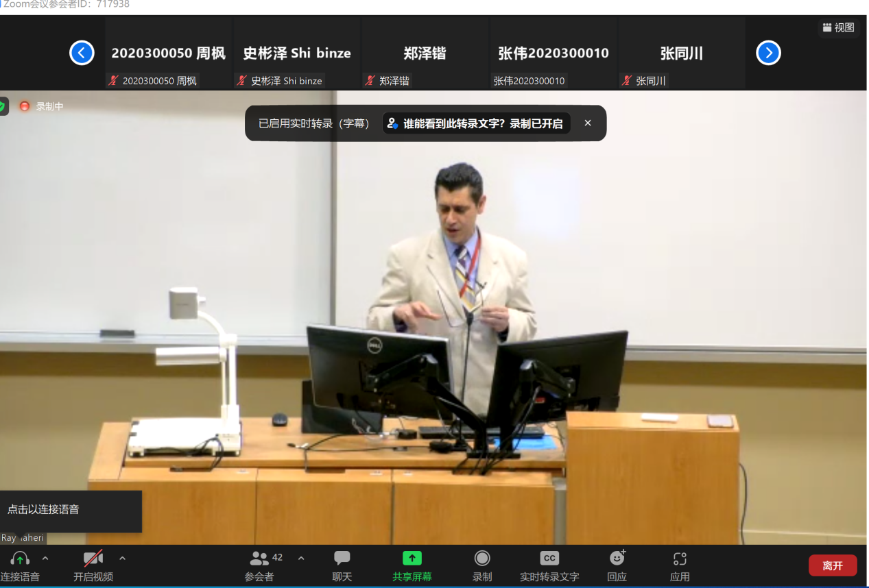Image resolution: width=869 pixels, height=588 pixels.
Task: Click the Connect Audio headphone icon
Action: tap(20, 559)
